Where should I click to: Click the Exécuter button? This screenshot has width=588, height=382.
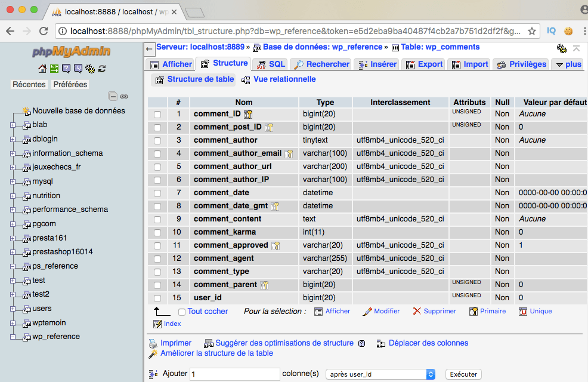(463, 374)
